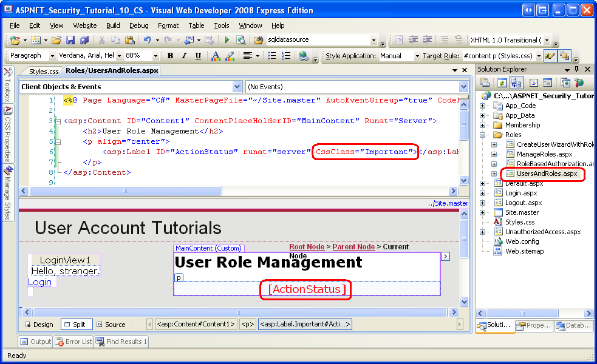Viewport: 597px width, 364px height.
Task: Open the File menu
Action: (15, 25)
